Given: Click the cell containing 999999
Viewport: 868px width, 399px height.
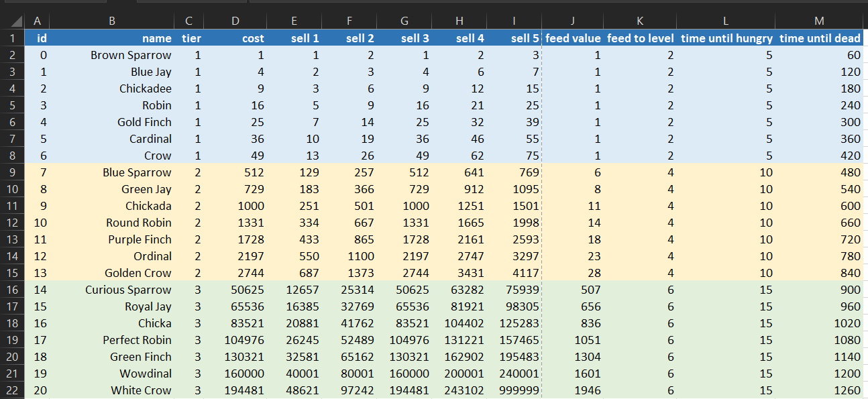Looking at the screenshot, I should (x=514, y=390).
